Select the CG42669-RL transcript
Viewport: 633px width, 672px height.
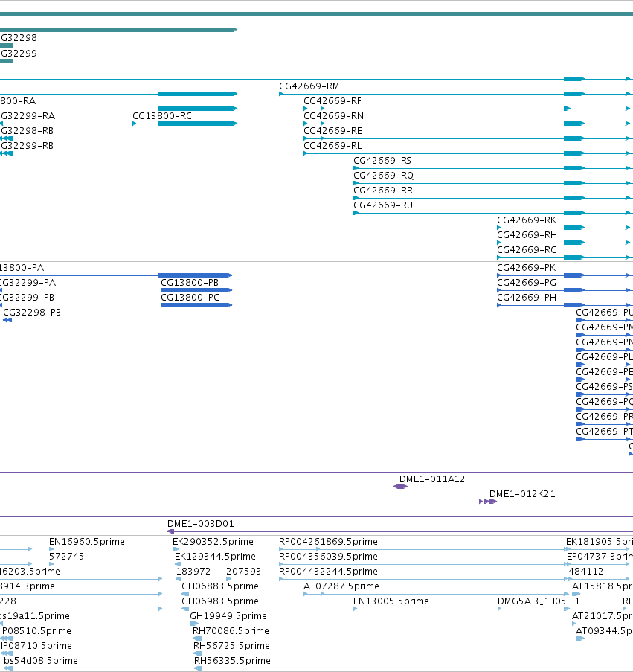point(332,146)
